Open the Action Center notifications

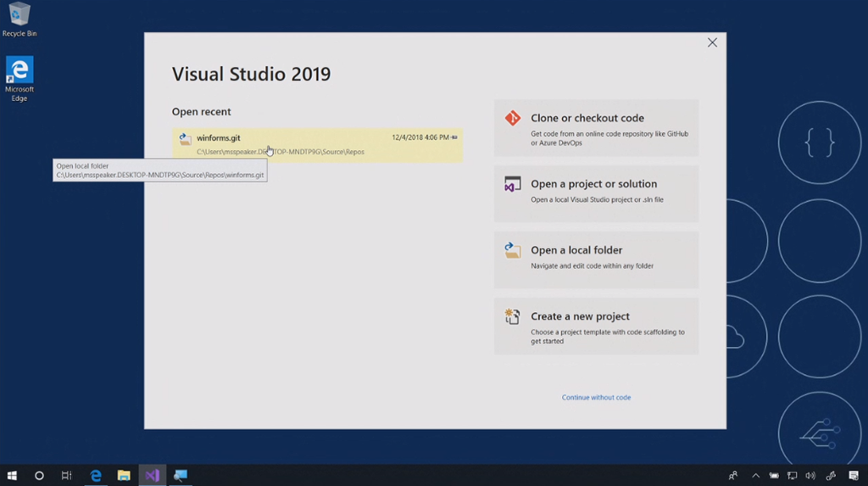click(x=854, y=476)
